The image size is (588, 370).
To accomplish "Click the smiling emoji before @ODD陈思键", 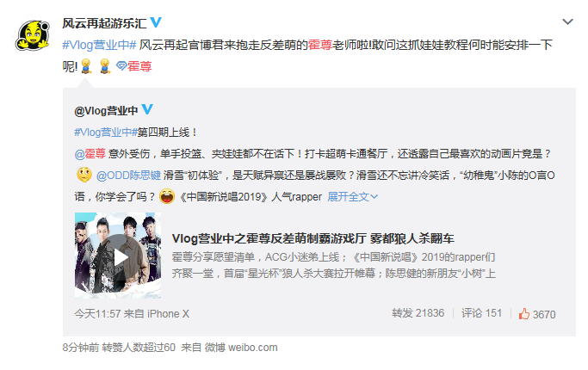I will coord(84,175).
